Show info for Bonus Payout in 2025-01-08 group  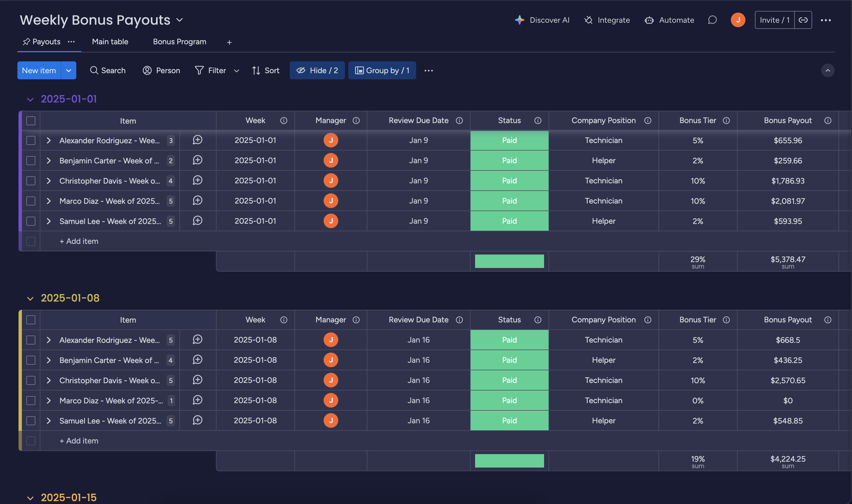pos(828,320)
